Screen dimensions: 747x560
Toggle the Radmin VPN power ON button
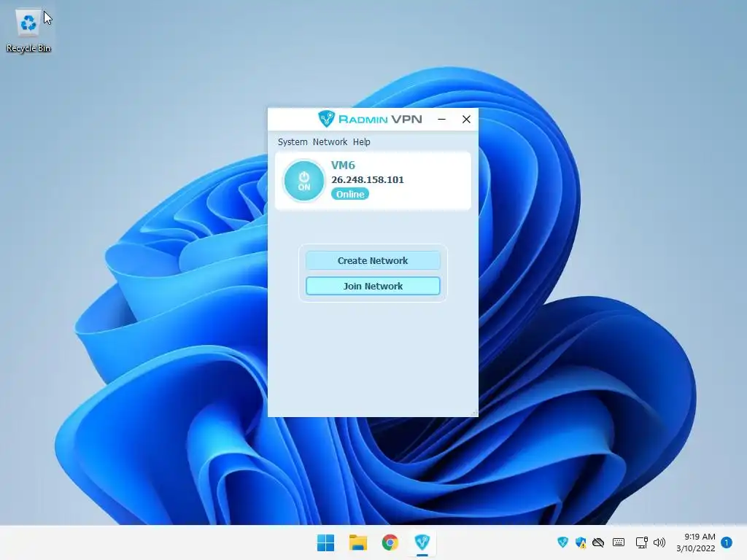(x=304, y=181)
